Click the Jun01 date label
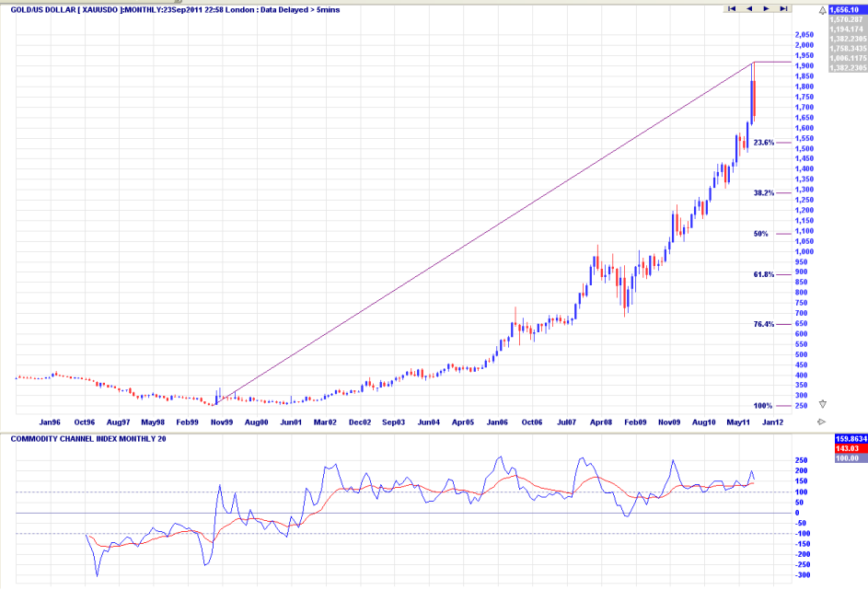 tap(291, 422)
